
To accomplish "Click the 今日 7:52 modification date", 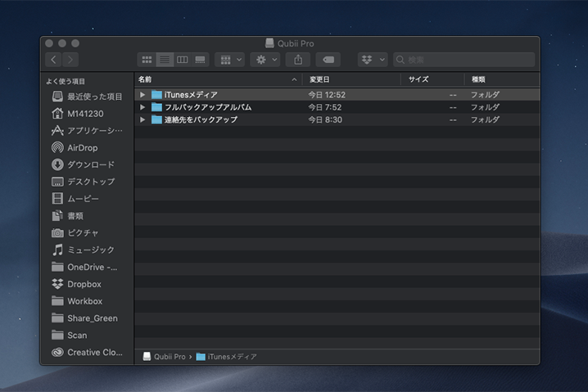I will [325, 107].
